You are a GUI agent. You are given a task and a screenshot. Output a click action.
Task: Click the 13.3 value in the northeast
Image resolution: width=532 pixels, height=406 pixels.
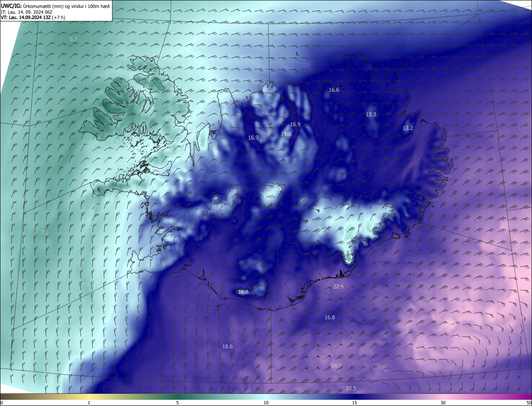click(x=371, y=114)
